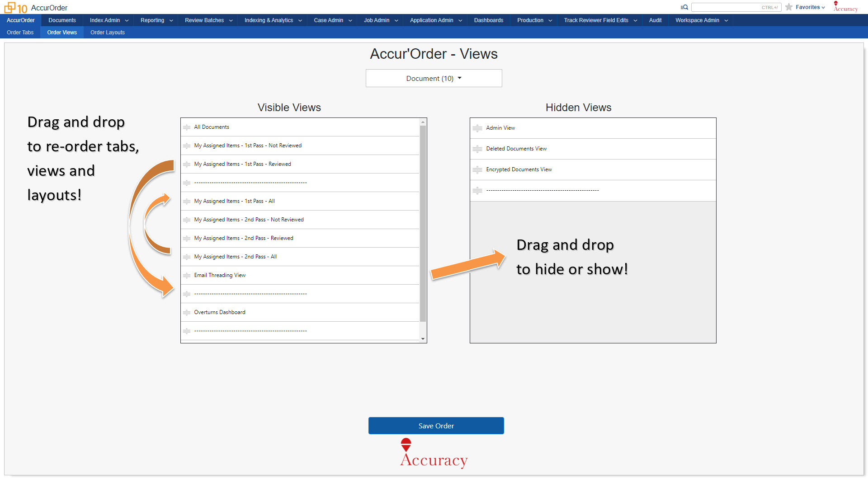
Task: Click Save Order button
Action: point(436,426)
